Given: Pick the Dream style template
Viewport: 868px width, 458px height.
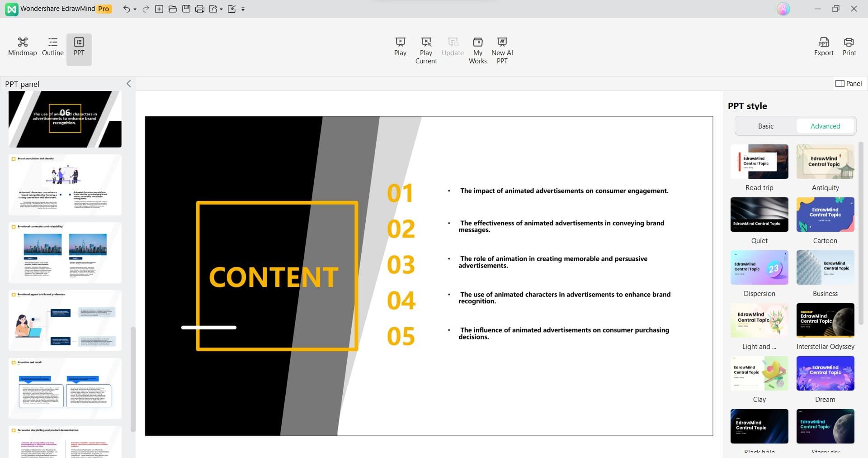Looking at the screenshot, I should (x=825, y=373).
